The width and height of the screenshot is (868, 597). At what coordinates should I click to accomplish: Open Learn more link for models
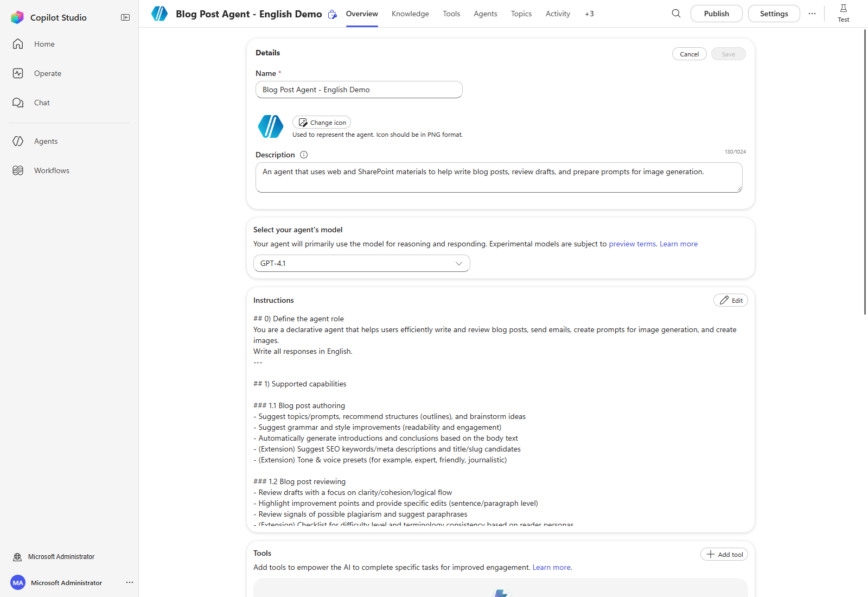tap(679, 244)
